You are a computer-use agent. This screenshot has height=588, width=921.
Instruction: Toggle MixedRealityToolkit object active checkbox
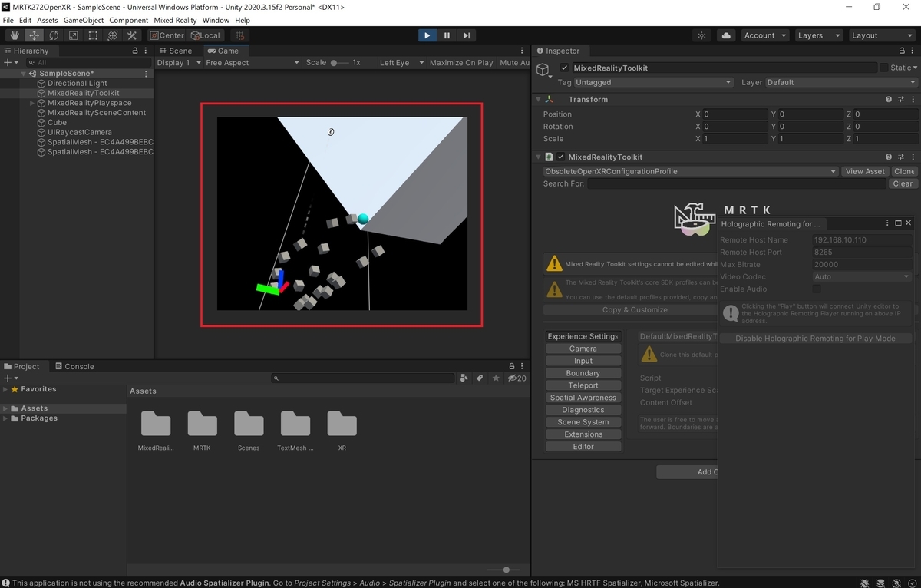565,68
